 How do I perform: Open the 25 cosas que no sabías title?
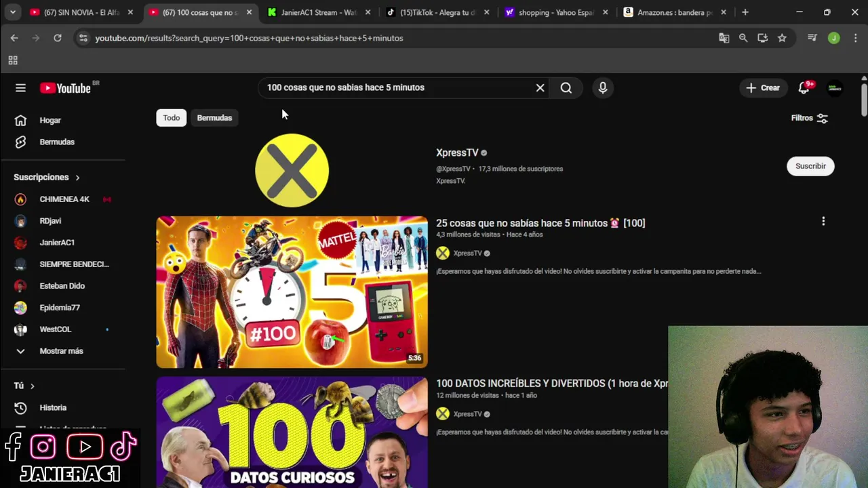coord(540,223)
